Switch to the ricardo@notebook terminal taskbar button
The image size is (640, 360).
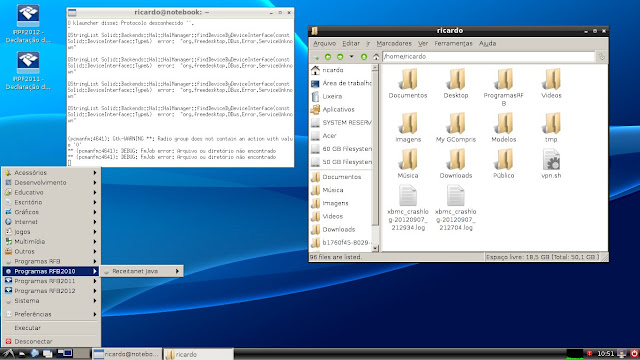(x=127, y=354)
